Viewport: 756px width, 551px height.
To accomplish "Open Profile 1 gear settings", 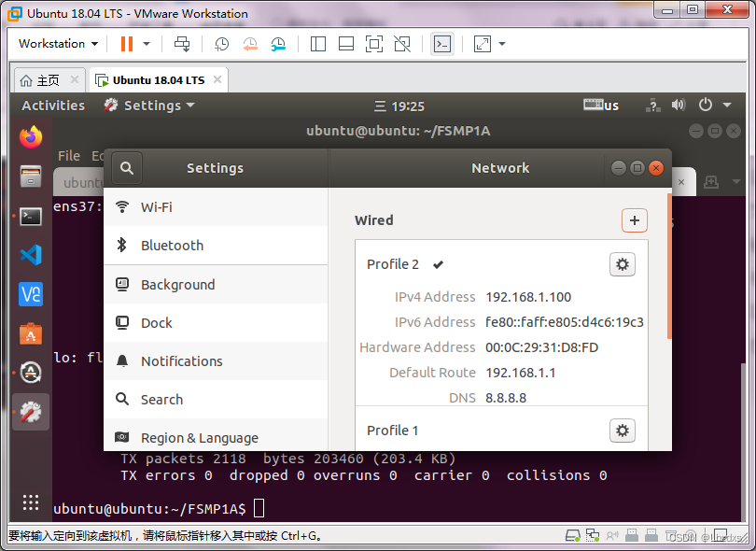I will click(x=623, y=431).
